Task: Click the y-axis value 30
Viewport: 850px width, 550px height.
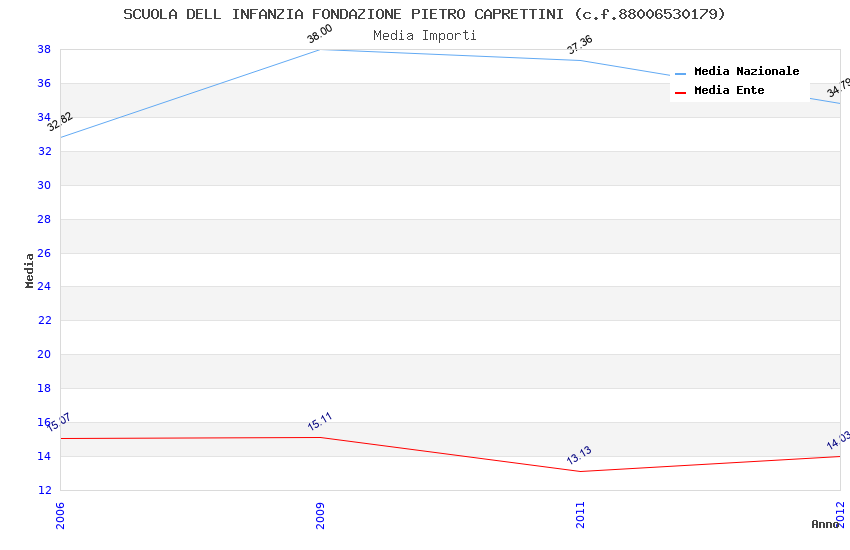Action: pos(44,185)
